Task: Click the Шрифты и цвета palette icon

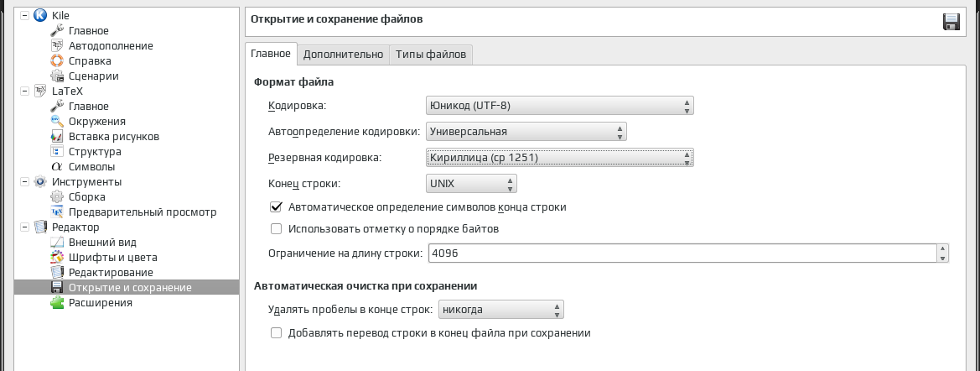Action: pos(57,257)
